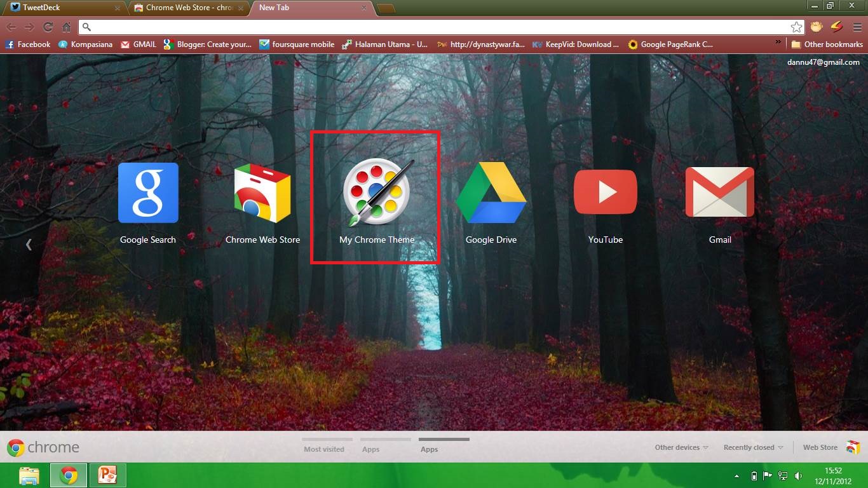This screenshot has height=488, width=868.
Task: Click the volume speaker tray icon
Action: 798,475
